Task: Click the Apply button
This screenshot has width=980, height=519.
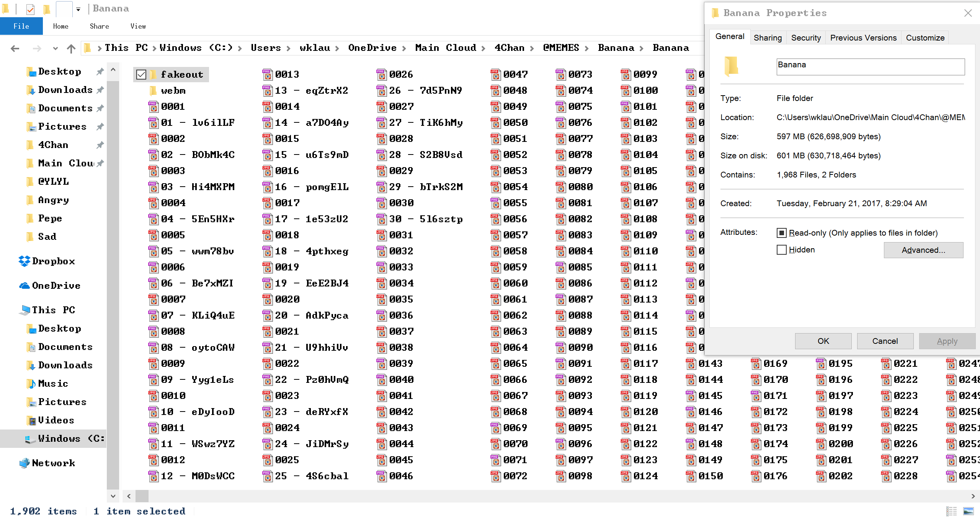Action: click(947, 341)
